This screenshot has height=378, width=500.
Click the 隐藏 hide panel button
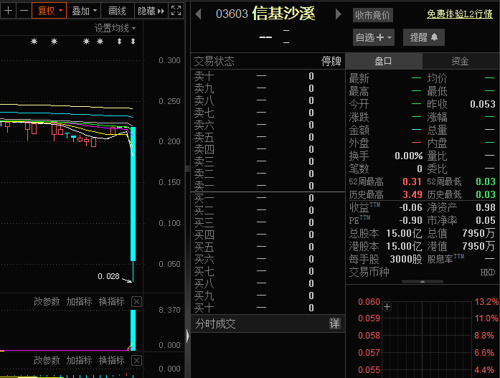point(151,11)
